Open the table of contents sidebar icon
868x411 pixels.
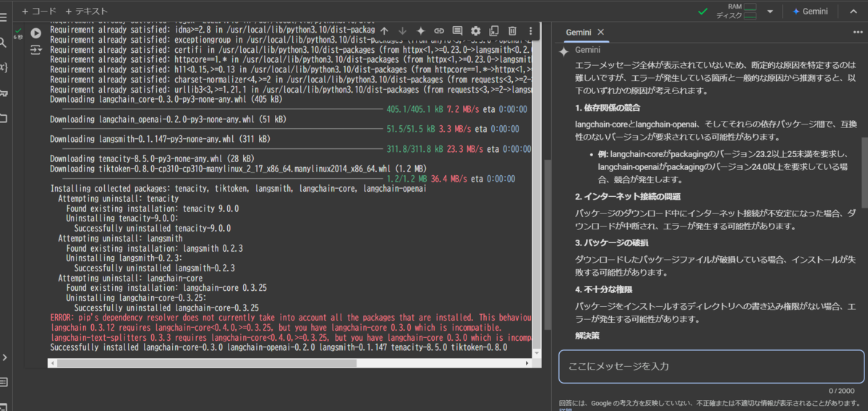pos(4,16)
